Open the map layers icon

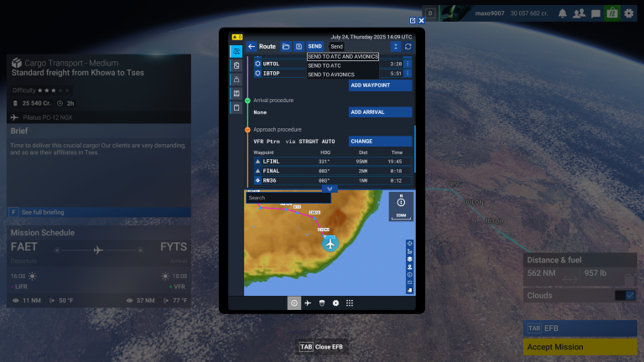[409, 259]
